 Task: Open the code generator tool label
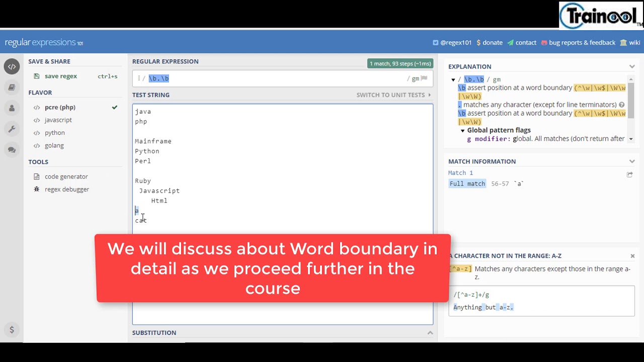click(x=66, y=176)
